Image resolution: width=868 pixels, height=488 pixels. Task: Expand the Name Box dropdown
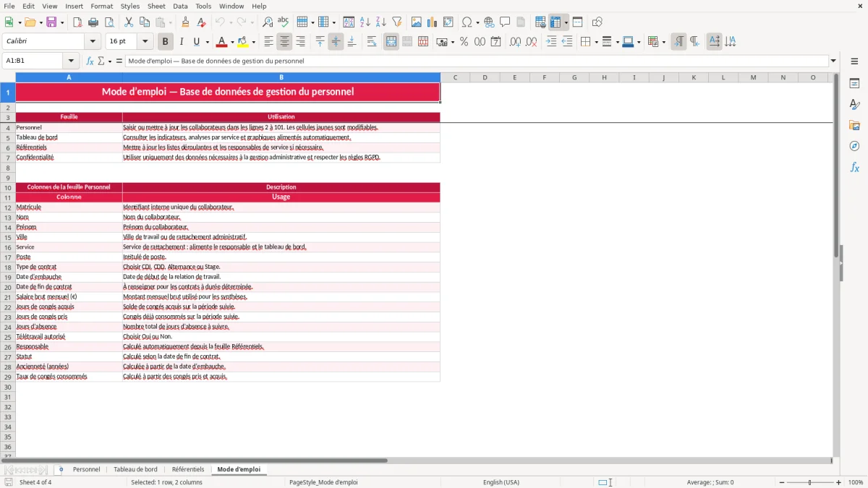coord(71,61)
